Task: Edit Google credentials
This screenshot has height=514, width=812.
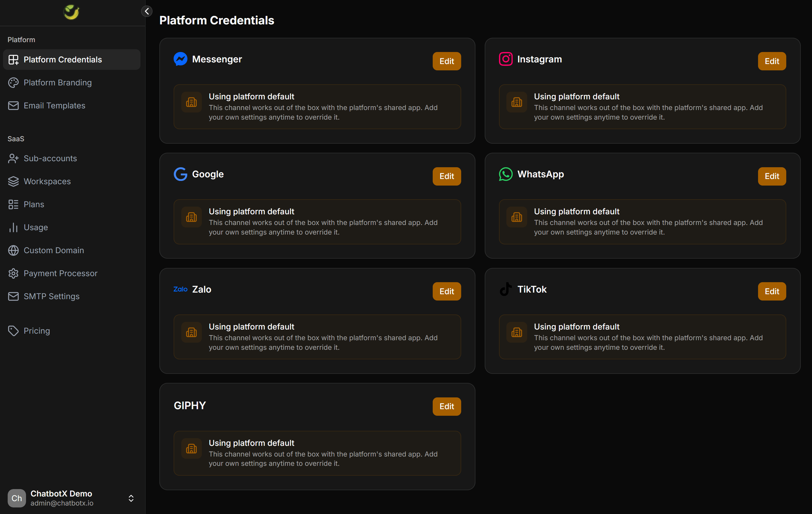Action: 446,176
